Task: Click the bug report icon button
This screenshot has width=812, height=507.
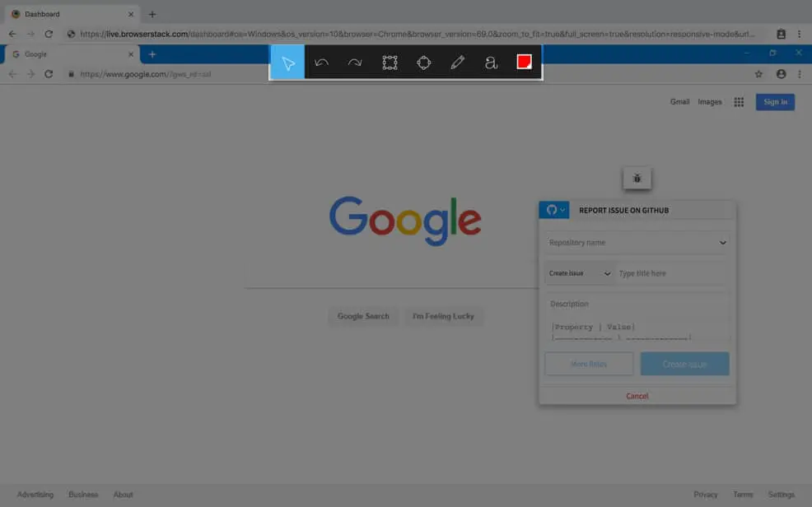Action: [x=637, y=178]
